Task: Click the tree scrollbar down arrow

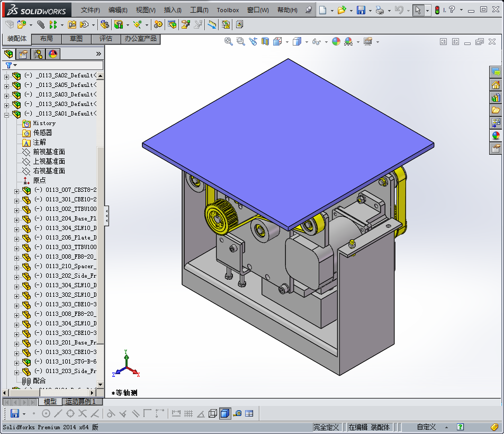Action: (x=100, y=385)
